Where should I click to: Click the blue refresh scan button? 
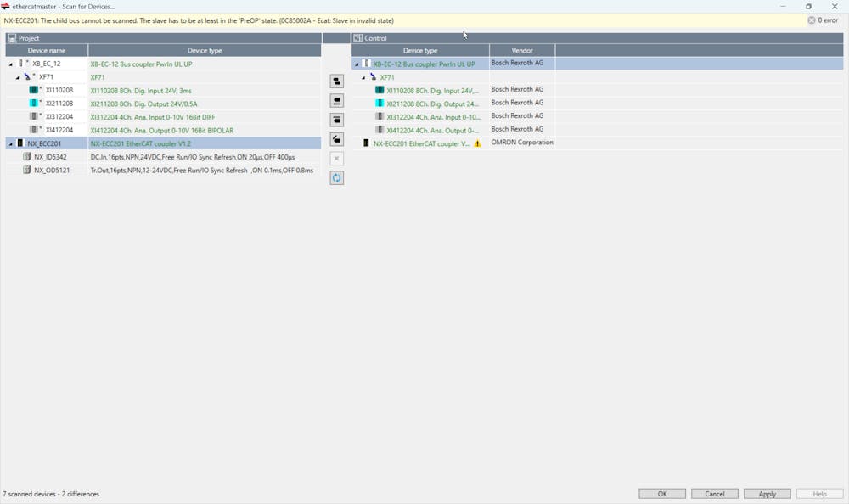(x=336, y=178)
